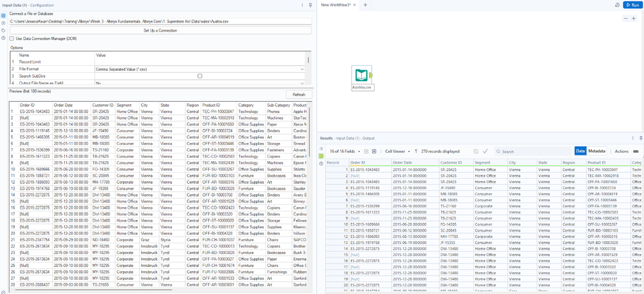
Task: Click the apply checkmark icon in Results
Action: [x=485, y=152]
